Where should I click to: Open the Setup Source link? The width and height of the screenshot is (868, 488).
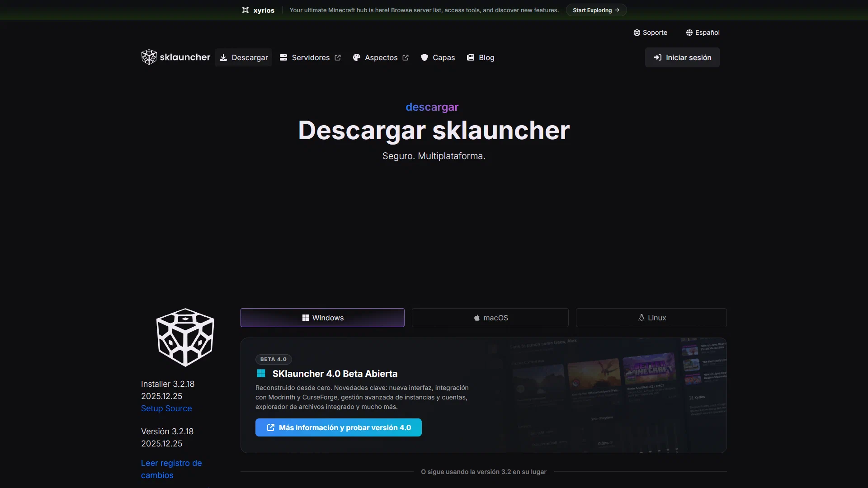click(166, 408)
